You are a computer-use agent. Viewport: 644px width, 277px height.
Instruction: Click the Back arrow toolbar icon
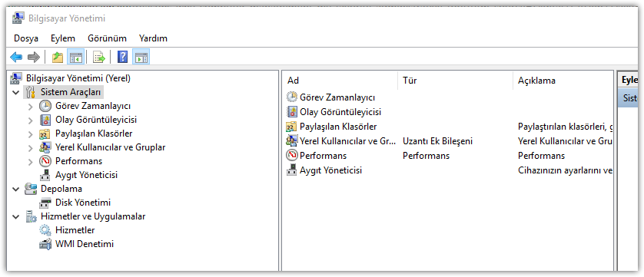pos(16,57)
